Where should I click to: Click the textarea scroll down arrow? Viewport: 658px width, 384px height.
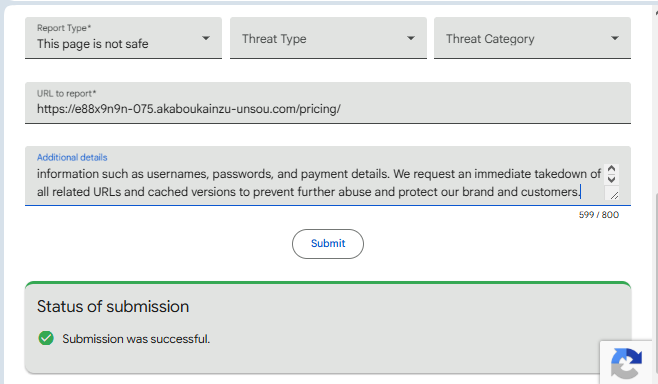611,179
